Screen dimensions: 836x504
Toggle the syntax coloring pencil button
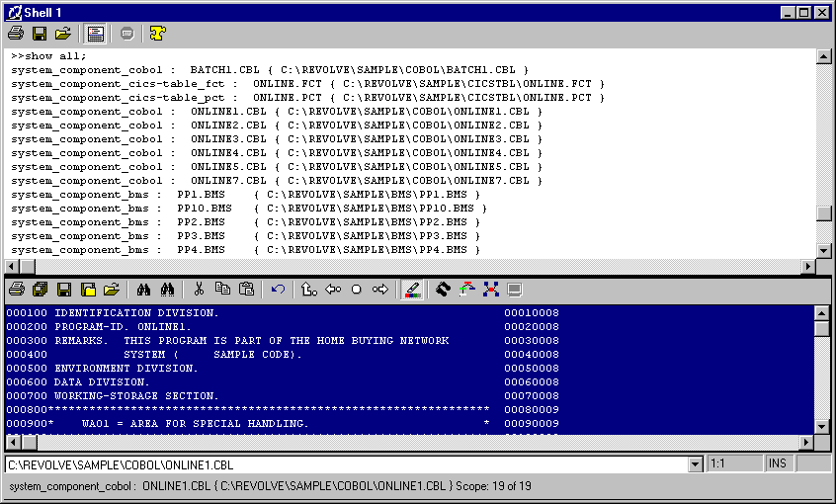tap(411, 290)
